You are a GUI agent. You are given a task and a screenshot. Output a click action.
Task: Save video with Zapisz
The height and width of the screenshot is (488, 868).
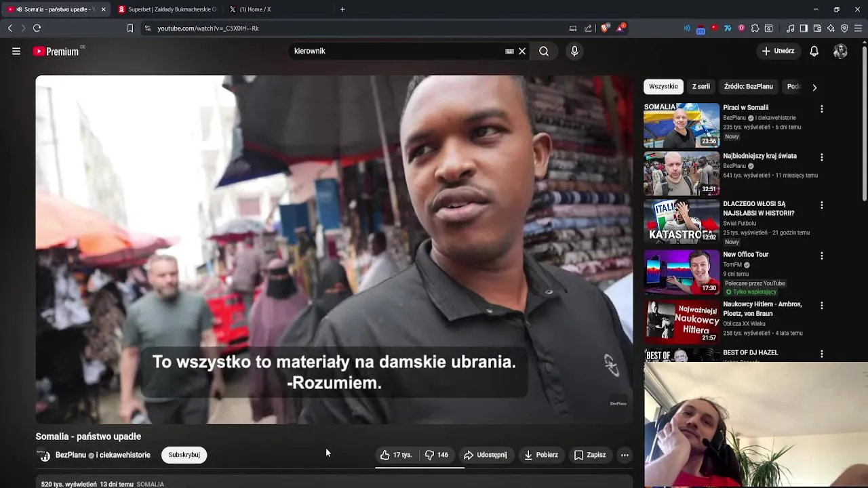point(590,455)
